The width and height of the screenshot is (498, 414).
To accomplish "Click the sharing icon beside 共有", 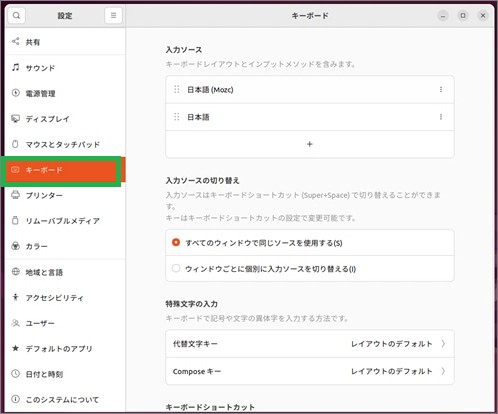I will [15, 41].
